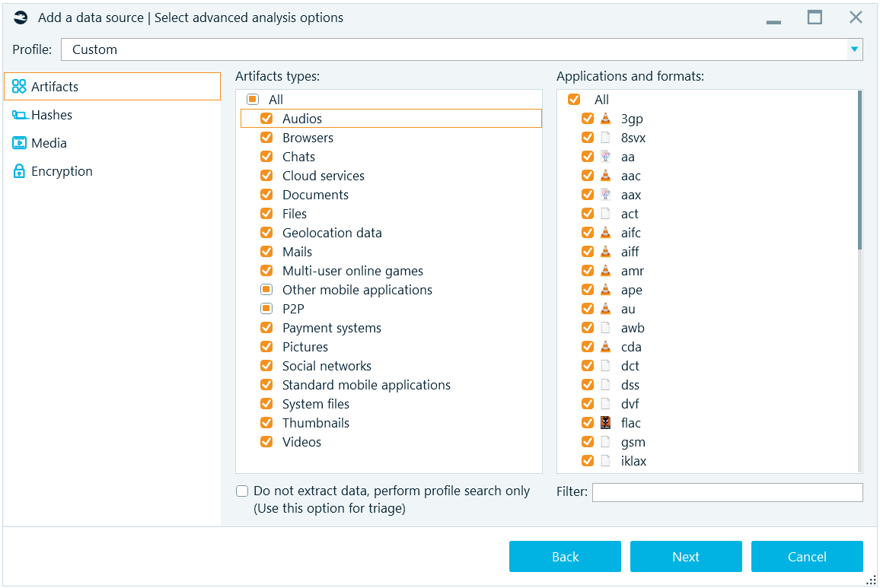
Task: Uncheck the Browsers artifact type
Action: [x=266, y=138]
